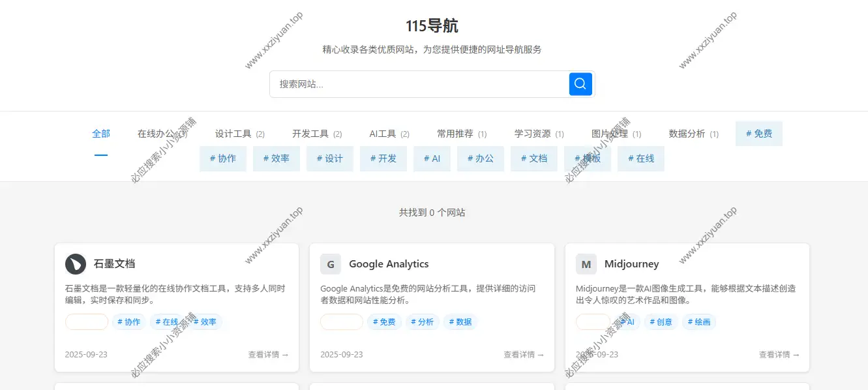868x390 pixels.
Task: Click the Midjourney card title
Action: click(631, 264)
